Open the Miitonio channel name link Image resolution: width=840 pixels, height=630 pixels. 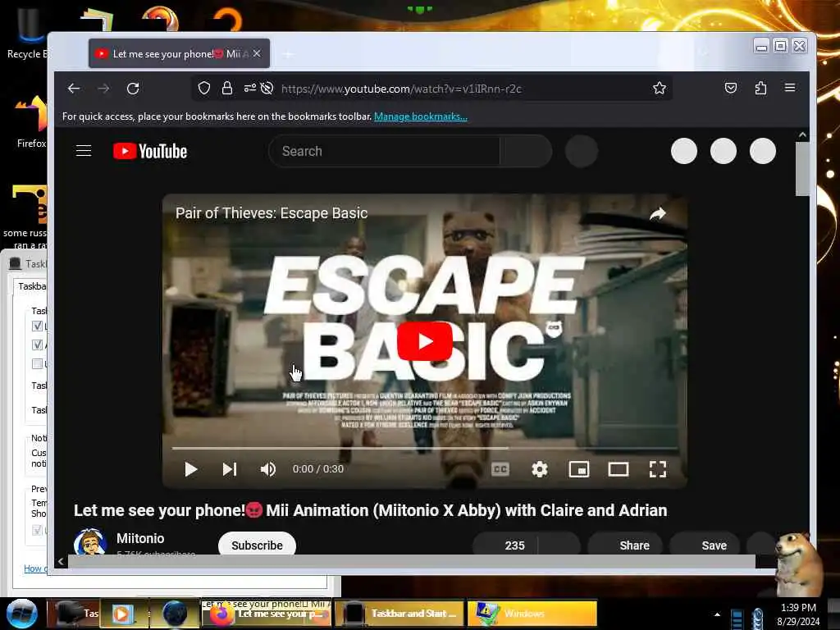[x=140, y=538]
